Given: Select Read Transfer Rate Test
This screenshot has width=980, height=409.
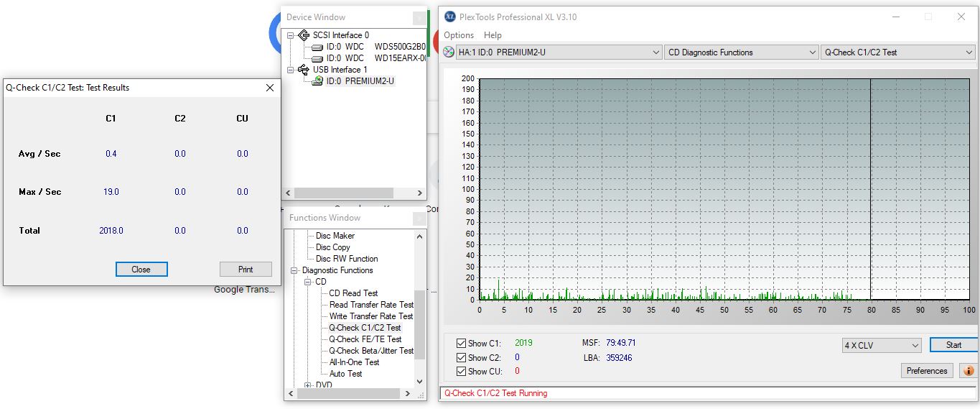Looking at the screenshot, I should (371, 305).
